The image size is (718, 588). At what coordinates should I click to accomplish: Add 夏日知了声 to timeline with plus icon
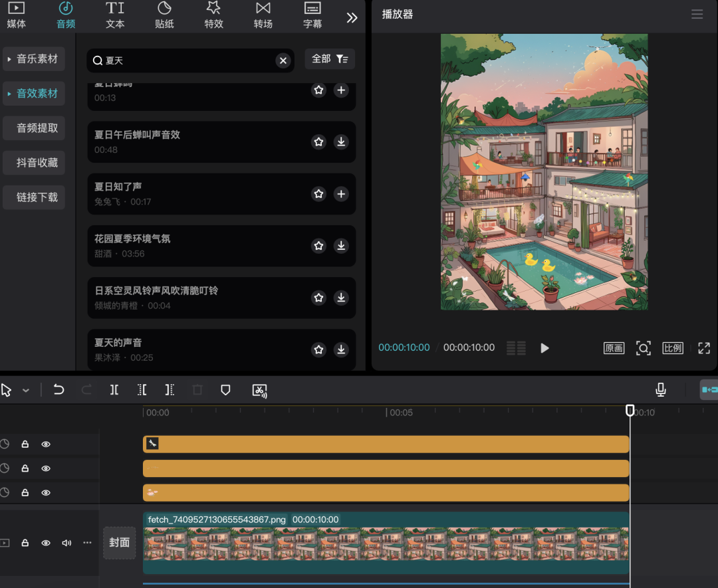pos(341,194)
